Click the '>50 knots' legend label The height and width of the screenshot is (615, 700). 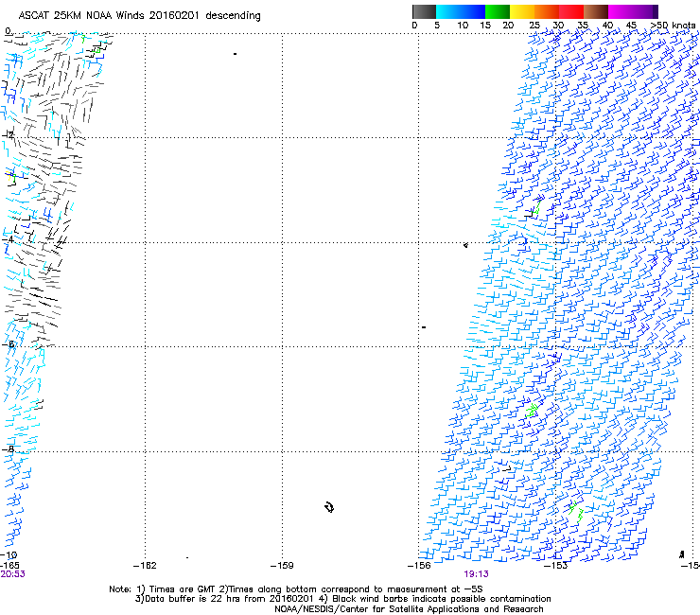click(673, 26)
